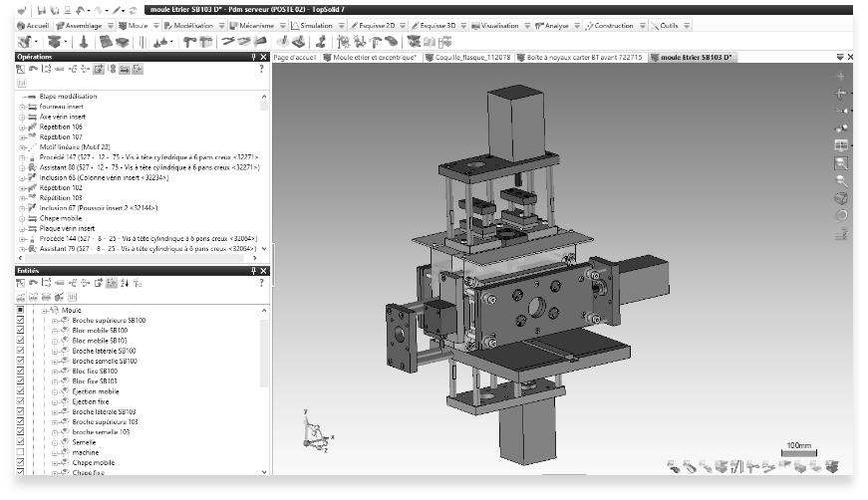Collapse the Moule entity tree node
868x500 pixels.
click(44, 311)
